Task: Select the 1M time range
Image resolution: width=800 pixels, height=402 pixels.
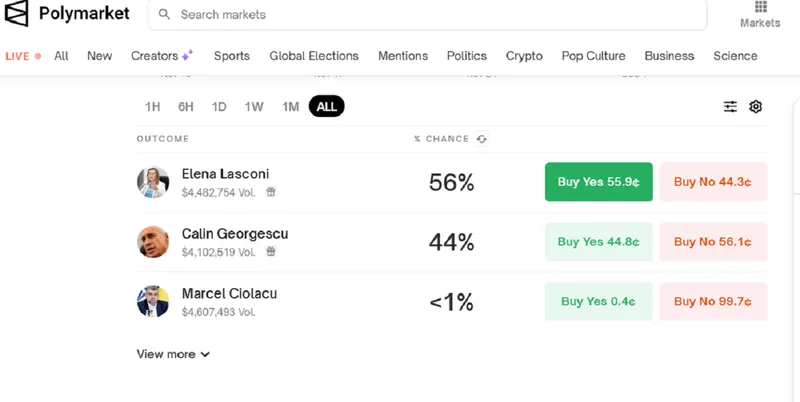Action: [290, 107]
